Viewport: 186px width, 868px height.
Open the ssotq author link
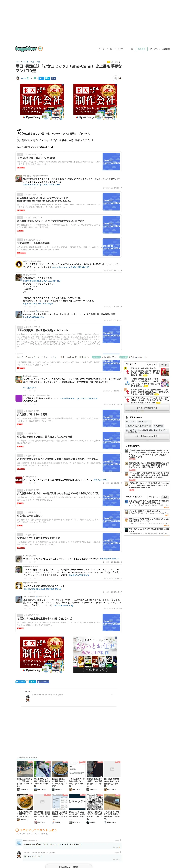pos(23,78)
